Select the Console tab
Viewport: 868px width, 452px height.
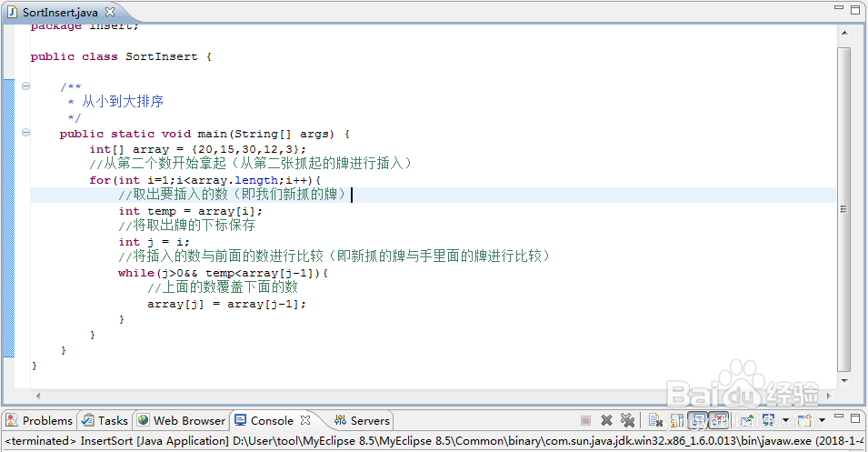pyautogui.click(x=272, y=420)
